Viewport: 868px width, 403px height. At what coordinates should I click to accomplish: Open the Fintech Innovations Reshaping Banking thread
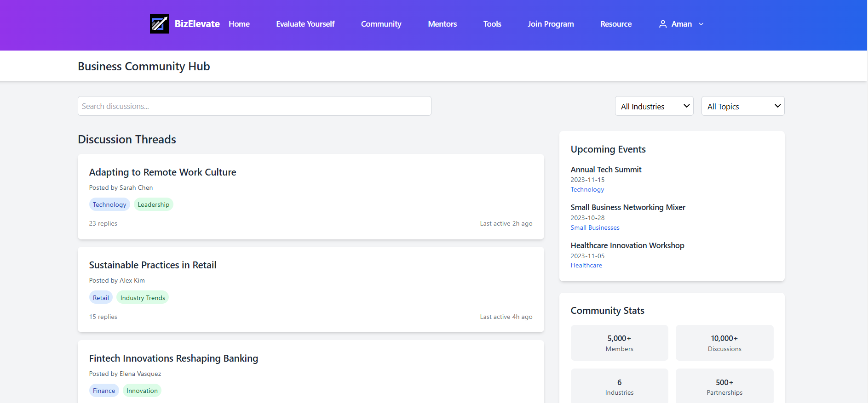(x=173, y=358)
